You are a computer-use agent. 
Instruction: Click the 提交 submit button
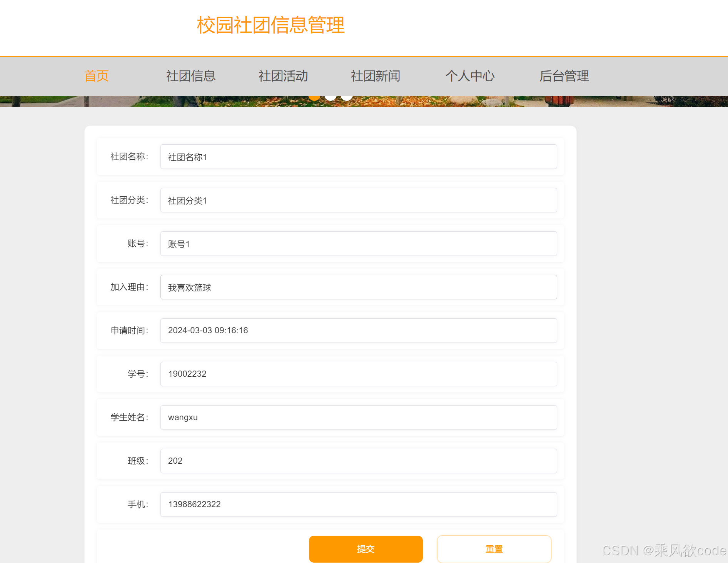(365, 549)
